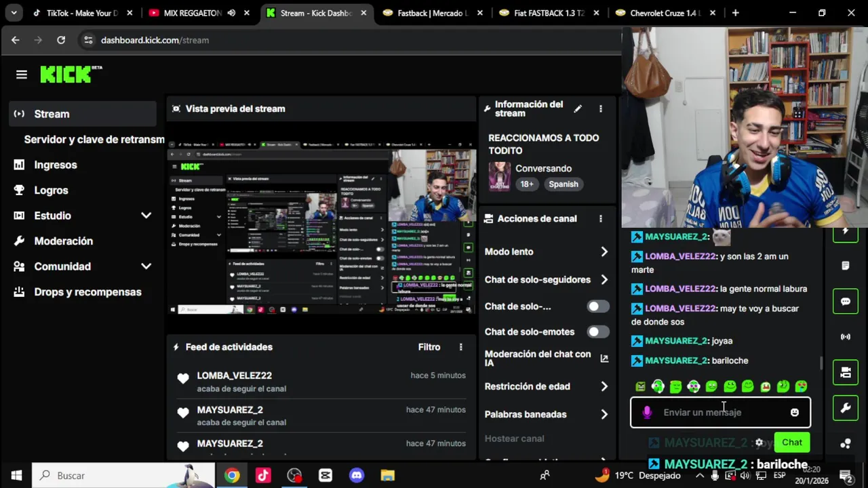Open TikTok app from the taskbar

(x=263, y=476)
